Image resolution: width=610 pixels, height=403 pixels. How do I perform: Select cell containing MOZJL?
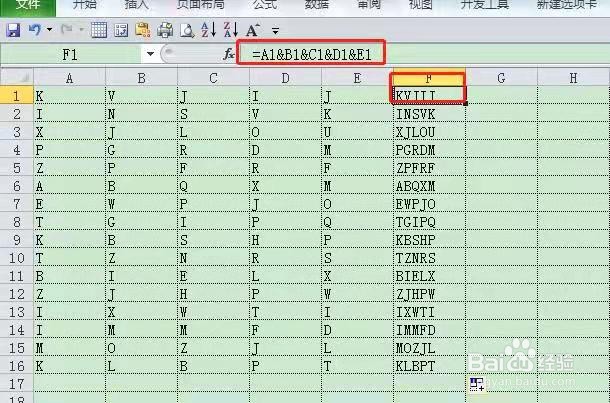pos(429,348)
